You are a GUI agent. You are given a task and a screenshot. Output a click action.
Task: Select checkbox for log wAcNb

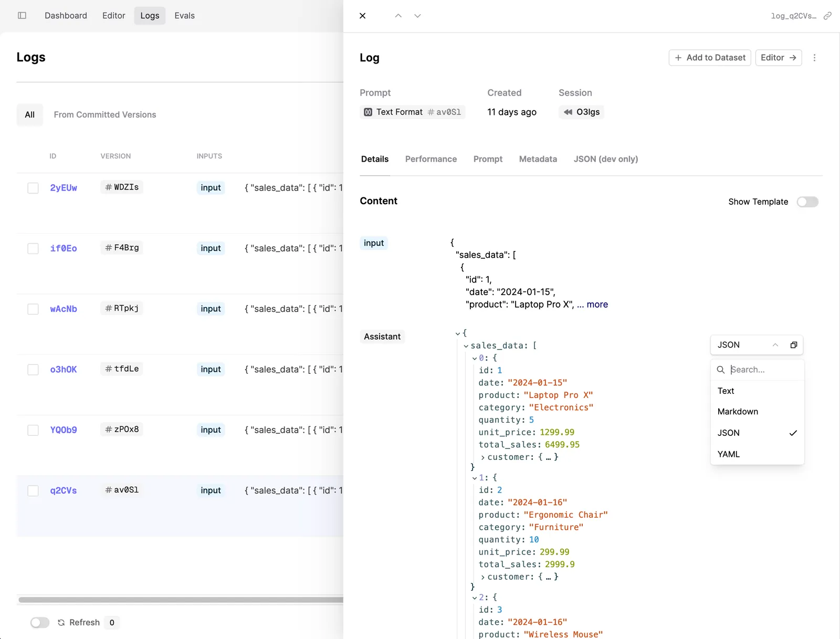tap(33, 309)
